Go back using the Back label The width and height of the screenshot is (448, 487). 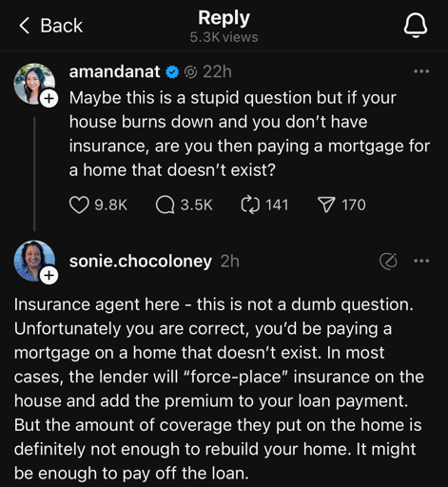coord(62,26)
